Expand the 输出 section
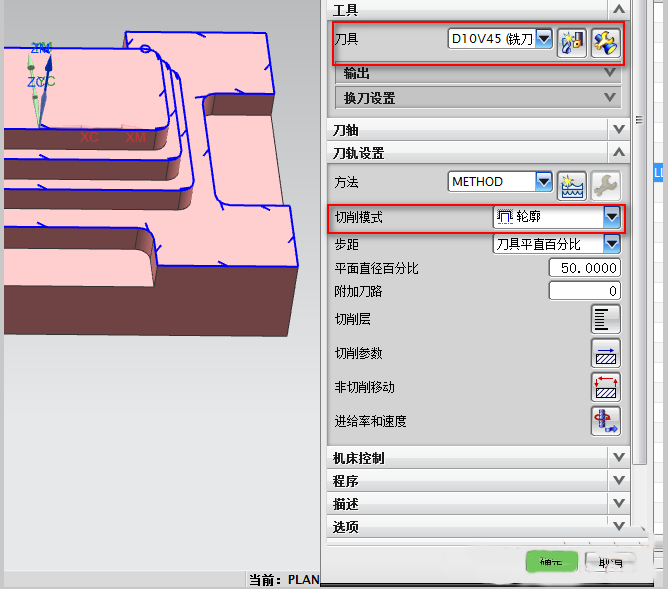Screen dimensions: 668x589 [609, 72]
